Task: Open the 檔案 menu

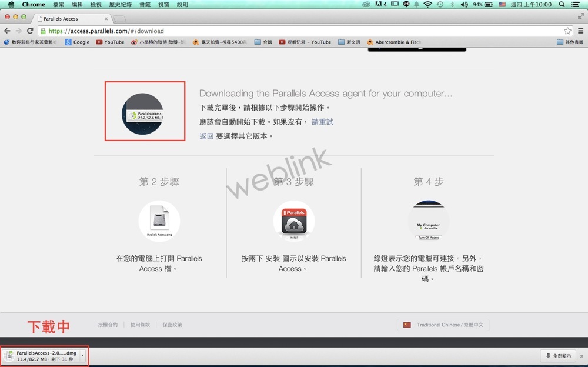Action: (x=58, y=5)
